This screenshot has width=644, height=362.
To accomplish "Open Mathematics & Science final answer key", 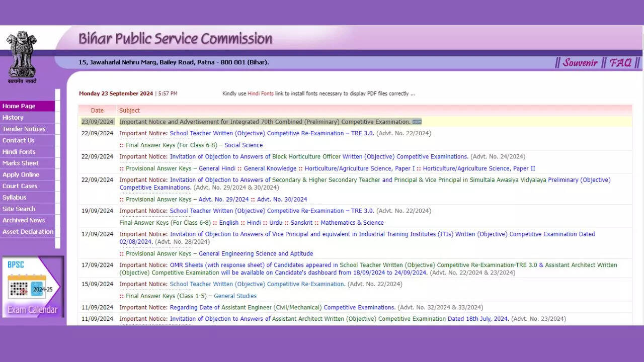I will coord(352,223).
